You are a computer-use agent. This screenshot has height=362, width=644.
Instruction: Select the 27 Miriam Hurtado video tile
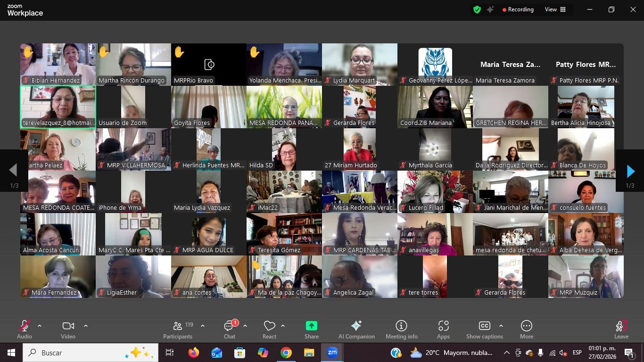(360, 149)
